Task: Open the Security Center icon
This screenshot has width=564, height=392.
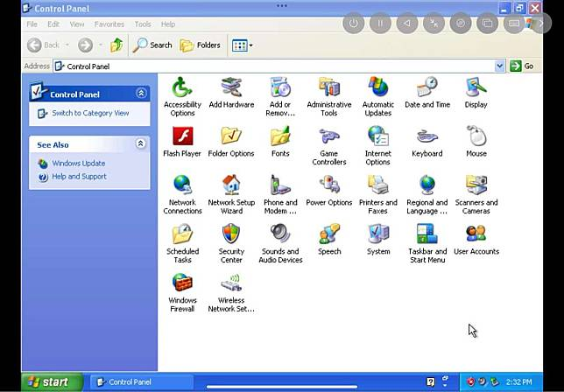Action: click(x=231, y=243)
